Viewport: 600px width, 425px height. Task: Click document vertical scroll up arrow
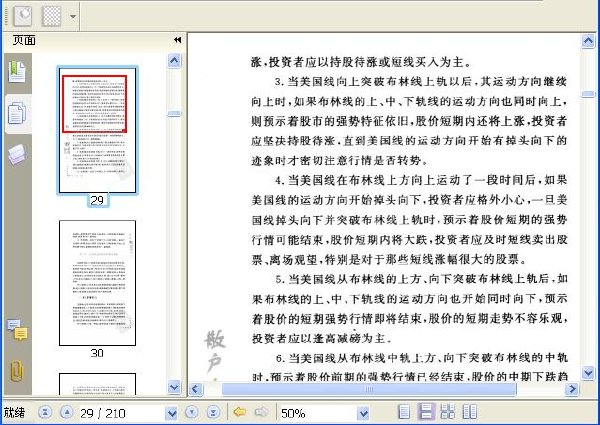[588, 41]
